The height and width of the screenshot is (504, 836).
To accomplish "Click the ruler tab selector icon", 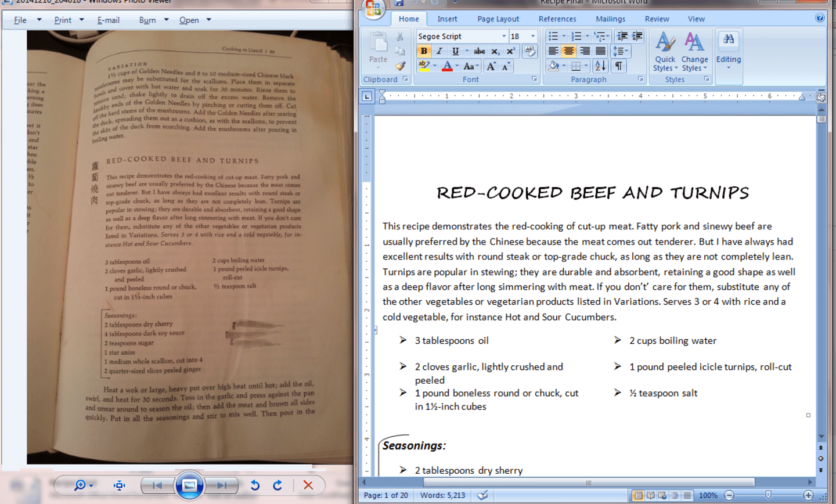I will click(x=367, y=96).
